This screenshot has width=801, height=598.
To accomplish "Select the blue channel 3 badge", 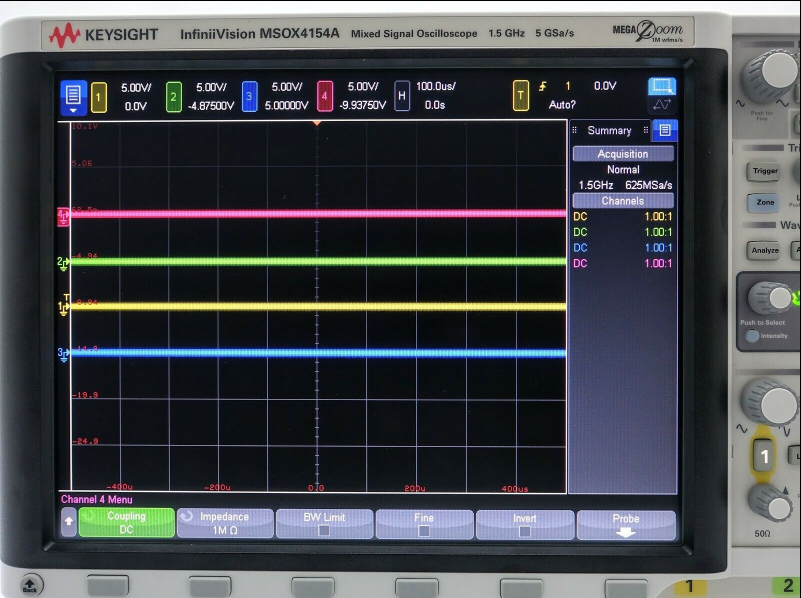I will (250, 97).
